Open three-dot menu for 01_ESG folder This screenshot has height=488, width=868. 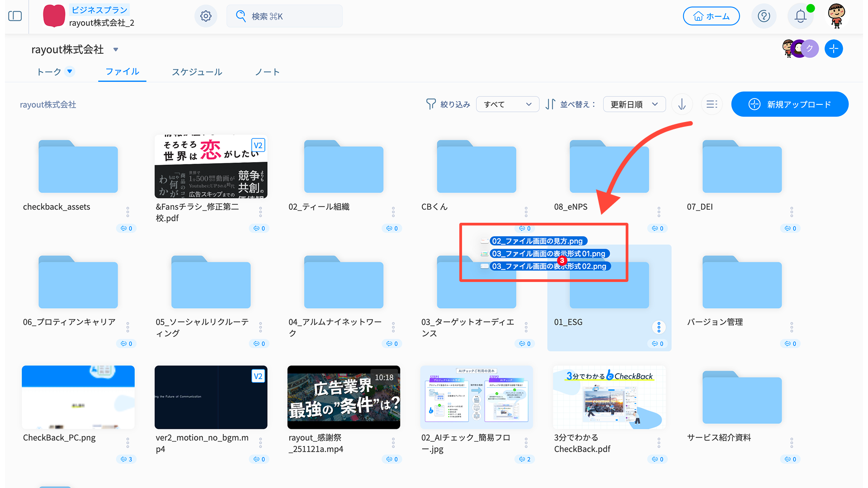(x=659, y=327)
